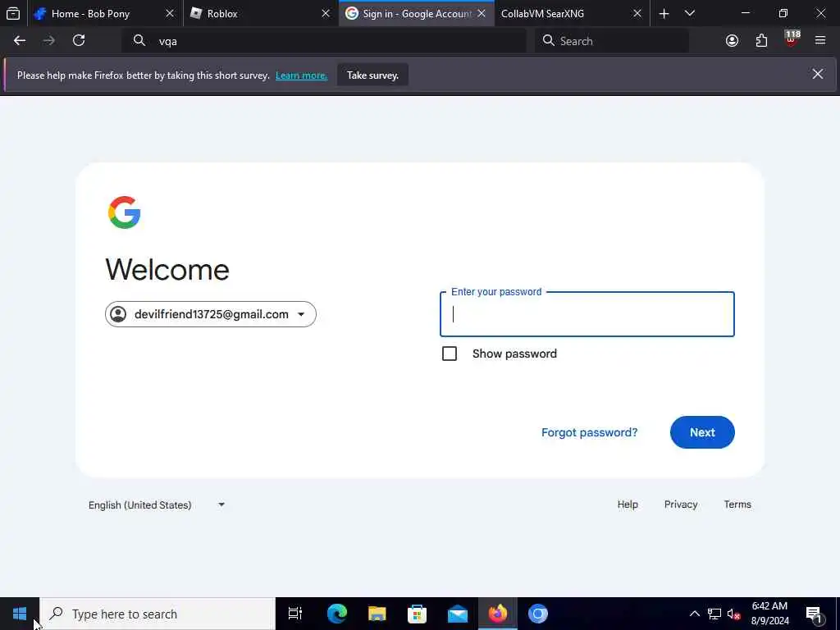Close the Home - Bob Pony tab

point(170,13)
